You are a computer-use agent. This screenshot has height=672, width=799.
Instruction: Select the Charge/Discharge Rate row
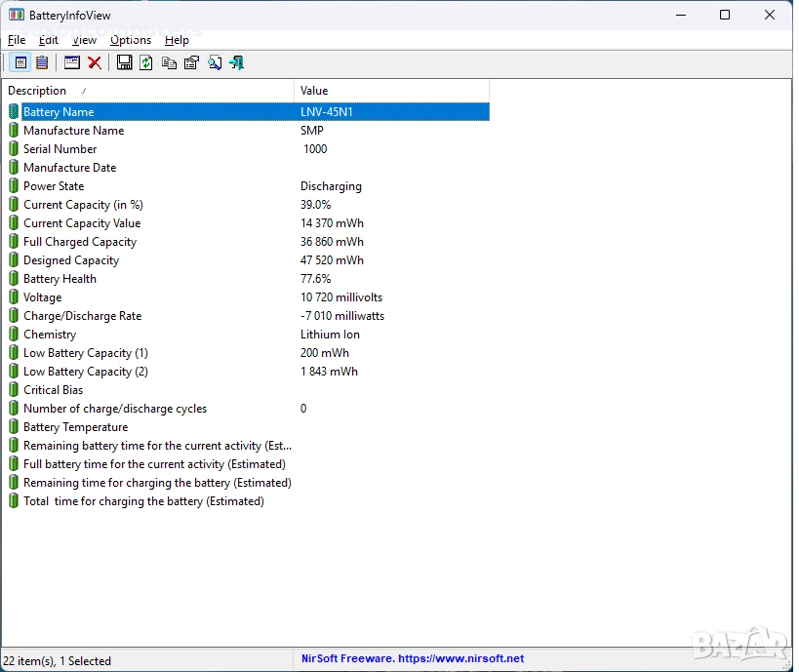83,316
